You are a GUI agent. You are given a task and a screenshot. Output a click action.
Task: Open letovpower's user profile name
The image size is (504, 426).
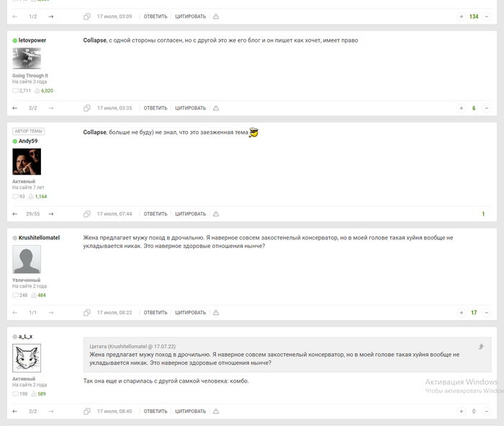(x=32, y=40)
